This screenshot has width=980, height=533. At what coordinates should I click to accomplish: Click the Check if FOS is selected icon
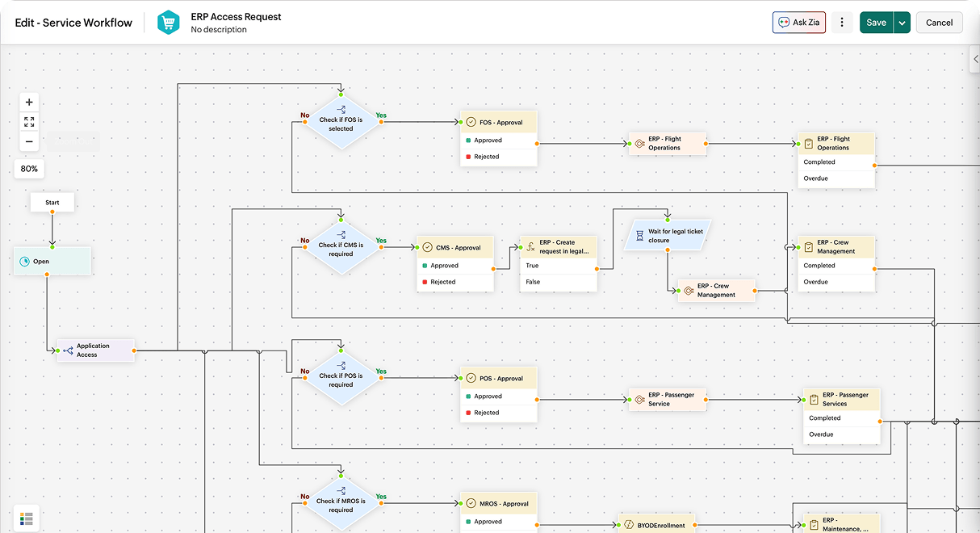click(341, 109)
